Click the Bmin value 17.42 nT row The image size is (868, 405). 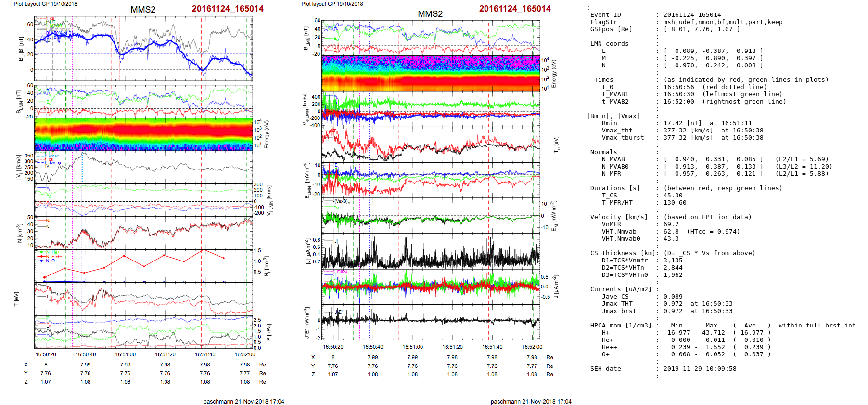(x=707, y=123)
